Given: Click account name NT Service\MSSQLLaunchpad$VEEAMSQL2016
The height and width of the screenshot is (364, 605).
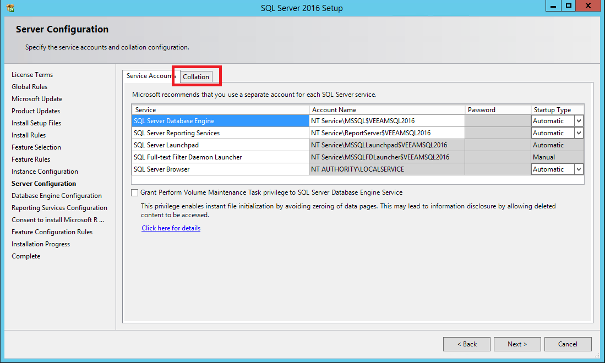Looking at the screenshot, I should pyautogui.click(x=387, y=145).
